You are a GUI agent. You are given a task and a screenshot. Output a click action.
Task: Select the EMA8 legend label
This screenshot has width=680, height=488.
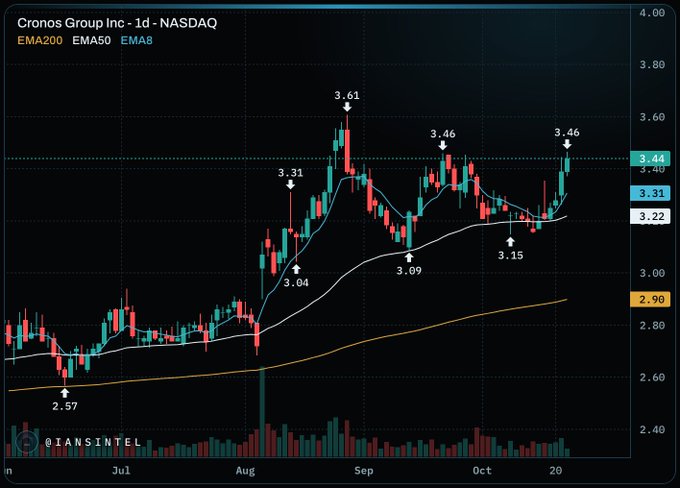click(x=137, y=41)
